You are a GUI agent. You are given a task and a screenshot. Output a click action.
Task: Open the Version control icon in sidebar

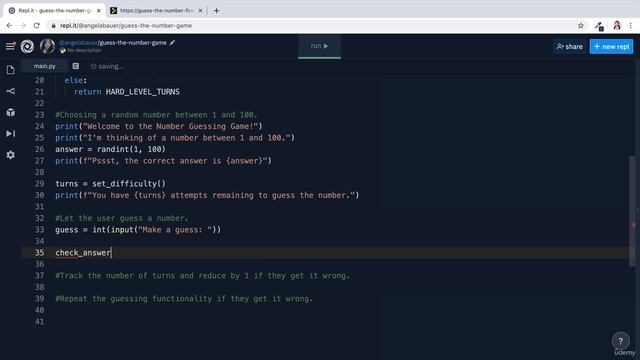[x=11, y=91]
